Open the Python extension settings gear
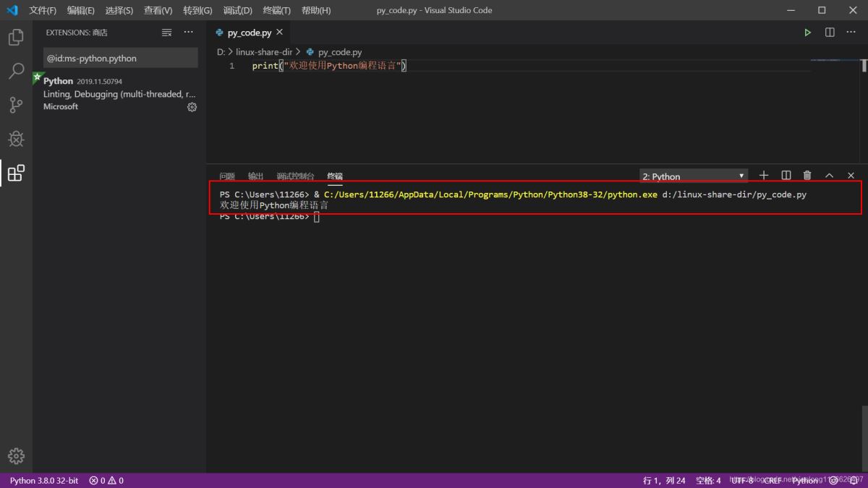 pos(192,106)
